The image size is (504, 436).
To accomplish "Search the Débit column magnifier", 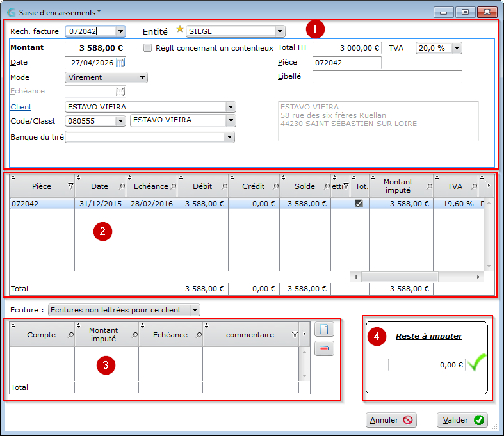I will pyautogui.click(x=224, y=186).
